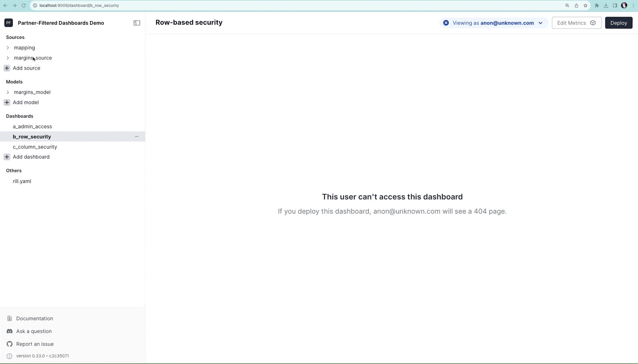Expand the margins_source chevron
Image resolution: width=638 pixels, height=364 pixels.
(8, 58)
